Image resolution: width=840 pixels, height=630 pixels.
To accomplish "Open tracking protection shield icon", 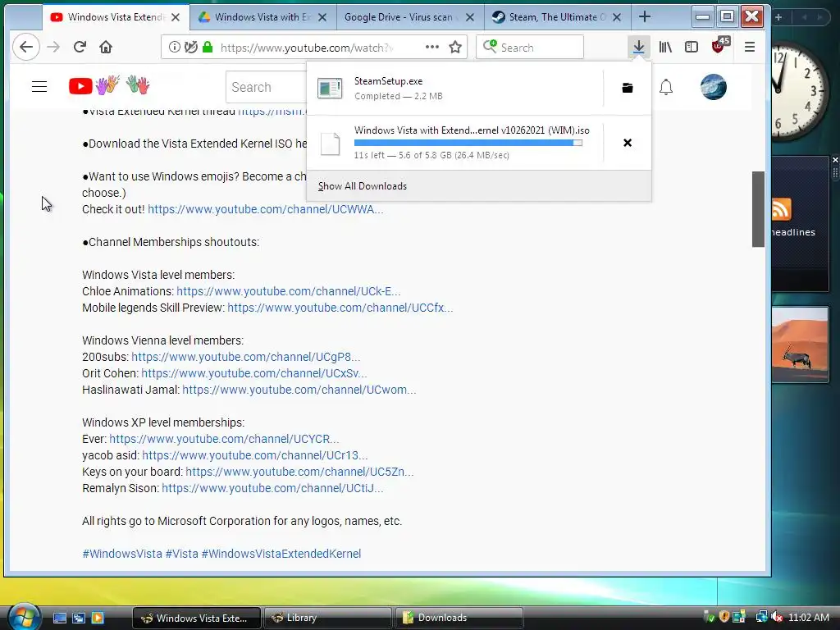I will click(190, 47).
